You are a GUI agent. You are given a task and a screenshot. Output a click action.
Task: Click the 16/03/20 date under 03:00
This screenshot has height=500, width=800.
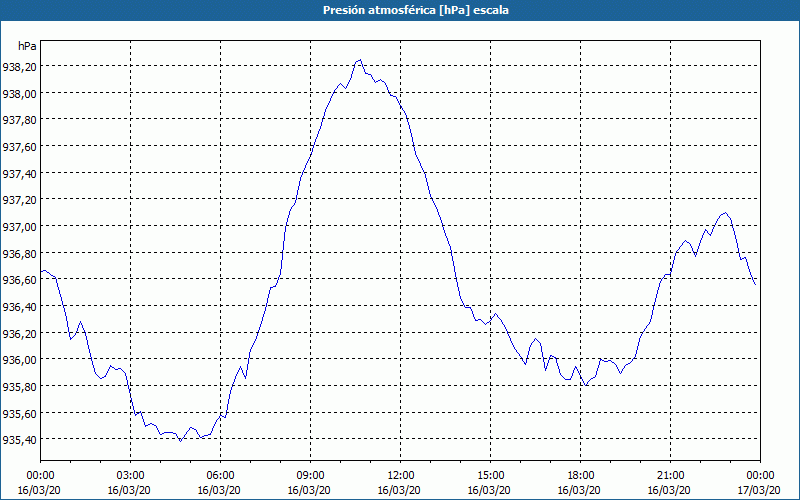pos(131,490)
